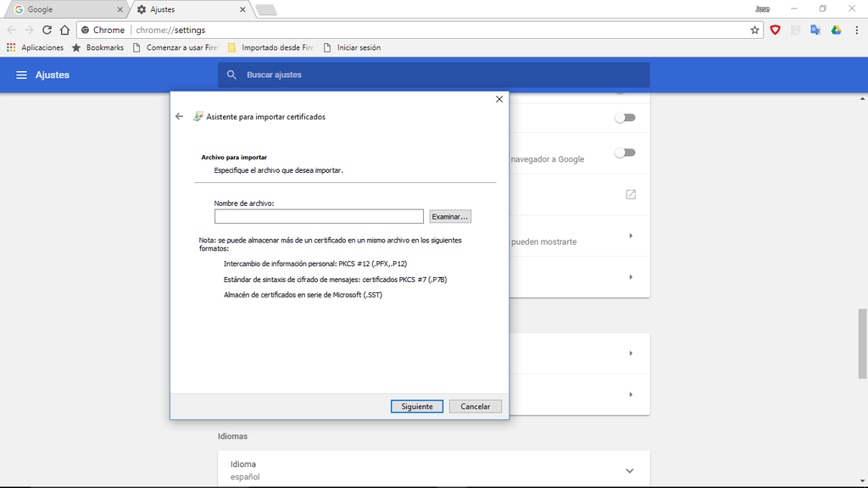Toggle the navegador a Google switch
Image resolution: width=868 pixels, height=488 pixels.
pos(625,153)
